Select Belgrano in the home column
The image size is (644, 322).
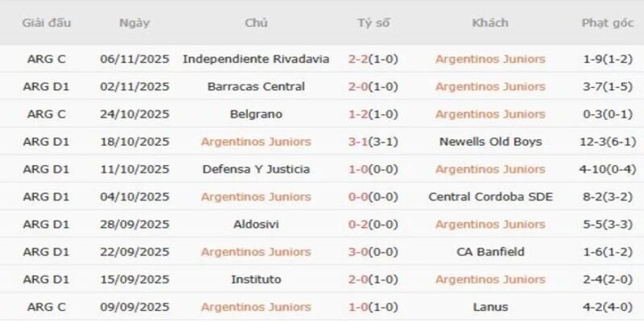pos(256,114)
